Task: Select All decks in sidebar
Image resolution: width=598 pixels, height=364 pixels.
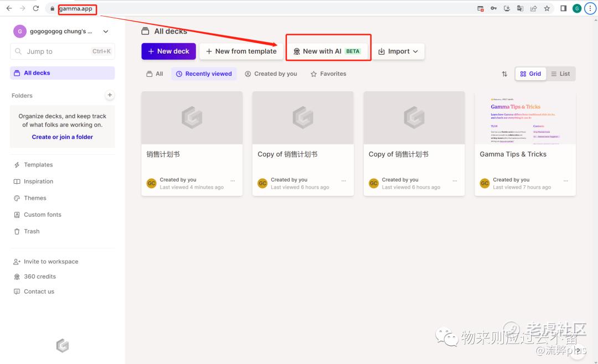Action: tap(63, 73)
